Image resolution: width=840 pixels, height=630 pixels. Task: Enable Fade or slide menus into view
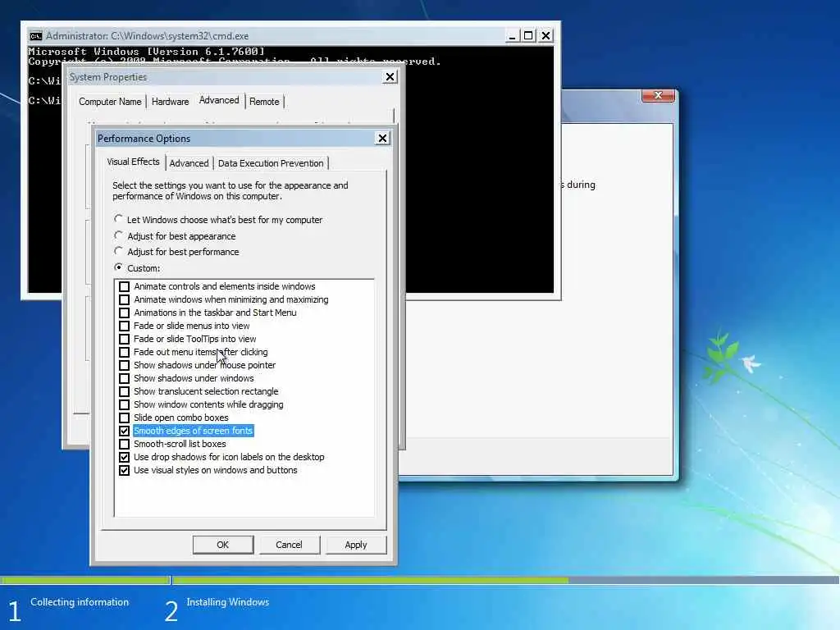[125, 326]
